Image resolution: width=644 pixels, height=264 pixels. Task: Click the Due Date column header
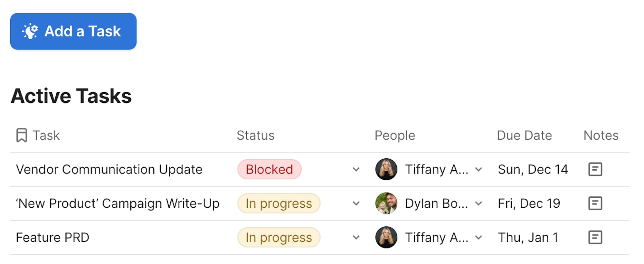pos(524,135)
